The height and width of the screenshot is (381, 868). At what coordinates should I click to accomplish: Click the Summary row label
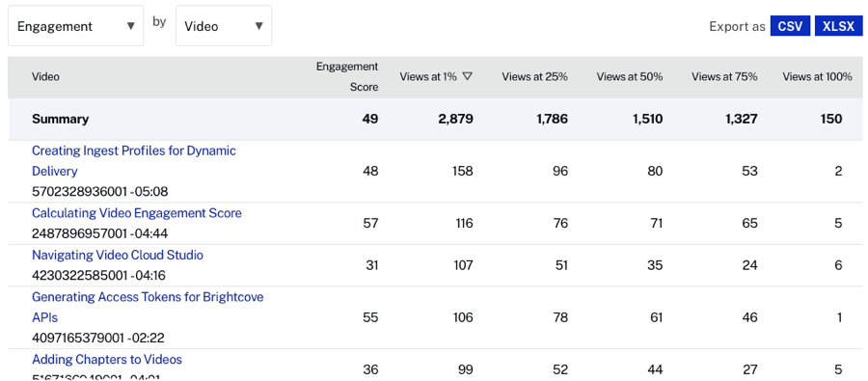[x=61, y=119]
